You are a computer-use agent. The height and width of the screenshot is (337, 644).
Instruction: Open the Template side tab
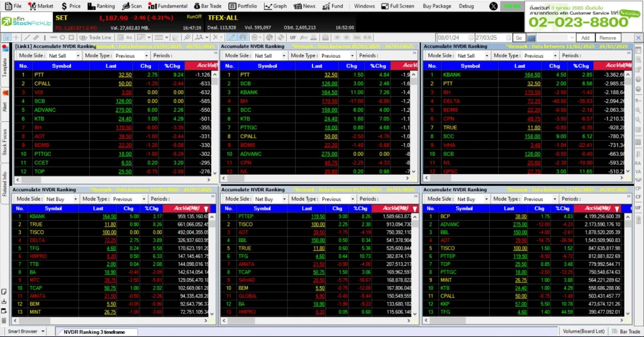5,64
